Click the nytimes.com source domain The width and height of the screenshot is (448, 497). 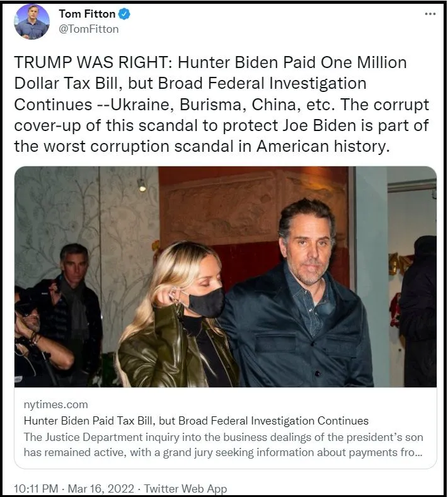point(56,405)
